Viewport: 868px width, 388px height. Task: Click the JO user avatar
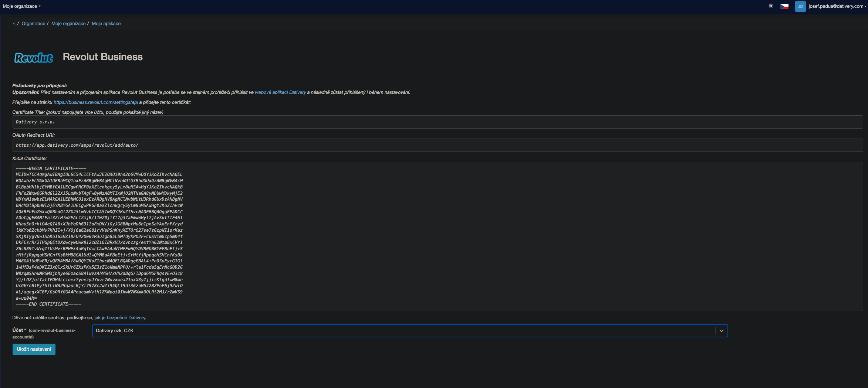[800, 6]
